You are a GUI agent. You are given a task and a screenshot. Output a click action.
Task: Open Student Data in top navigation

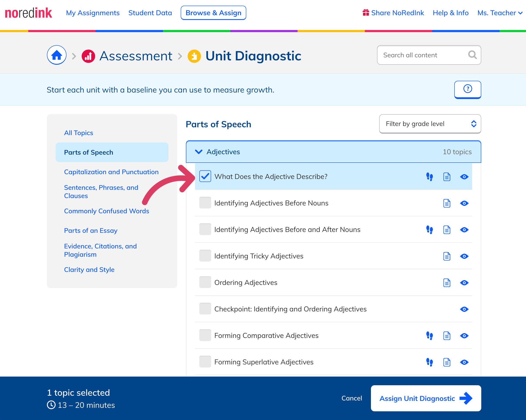coord(150,13)
